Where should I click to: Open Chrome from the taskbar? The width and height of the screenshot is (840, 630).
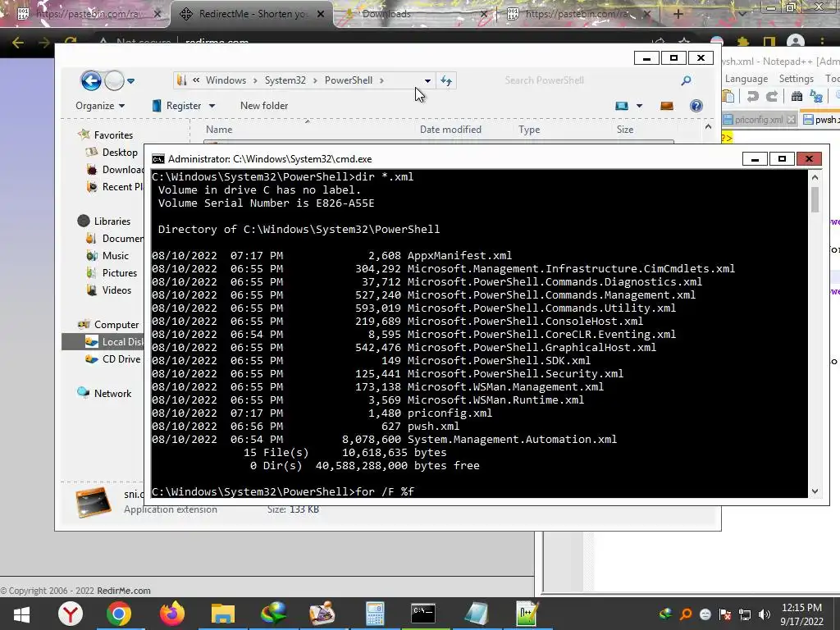pyautogui.click(x=119, y=614)
